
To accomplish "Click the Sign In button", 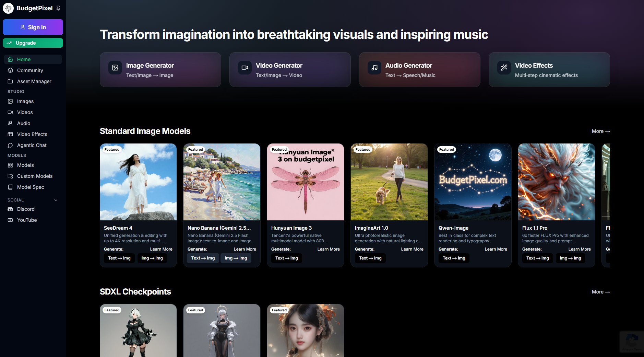I will (33, 27).
